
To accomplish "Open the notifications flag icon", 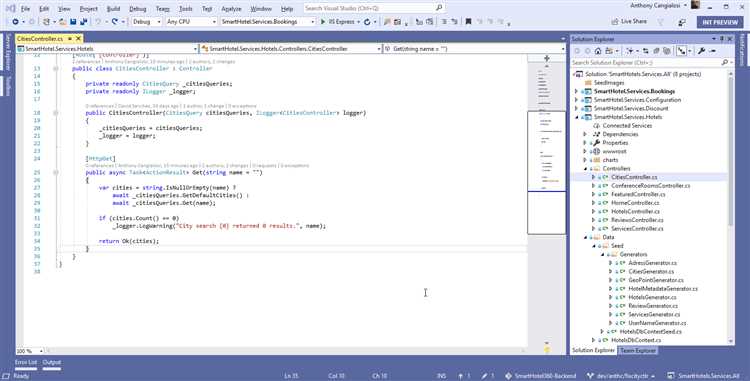I will (x=661, y=22).
